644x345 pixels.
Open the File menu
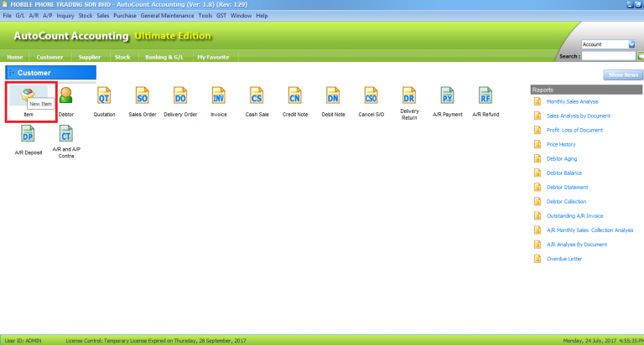coord(7,16)
